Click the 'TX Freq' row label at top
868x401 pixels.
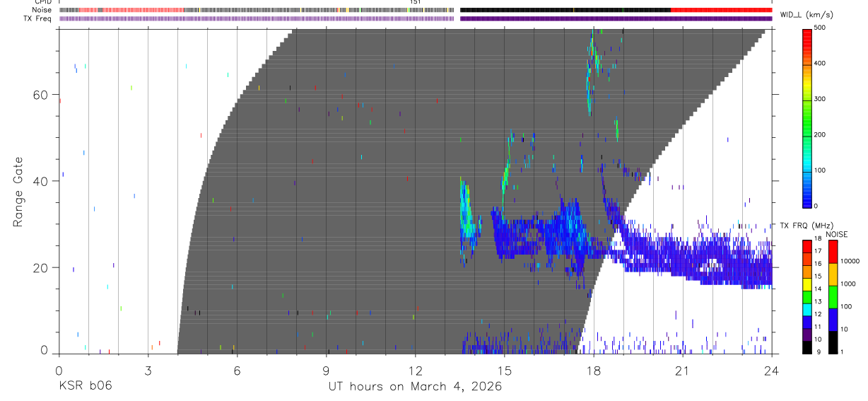(x=38, y=18)
